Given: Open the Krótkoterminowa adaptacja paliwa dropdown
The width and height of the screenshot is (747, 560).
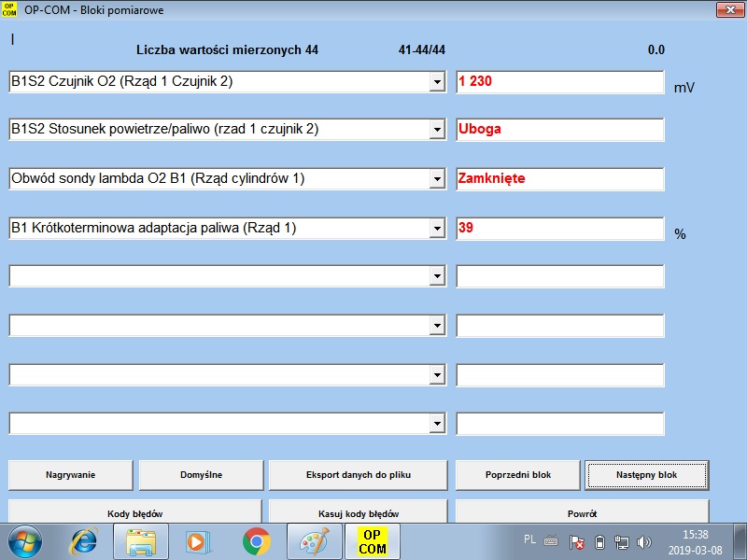Looking at the screenshot, I should click(x=436, y=228).
